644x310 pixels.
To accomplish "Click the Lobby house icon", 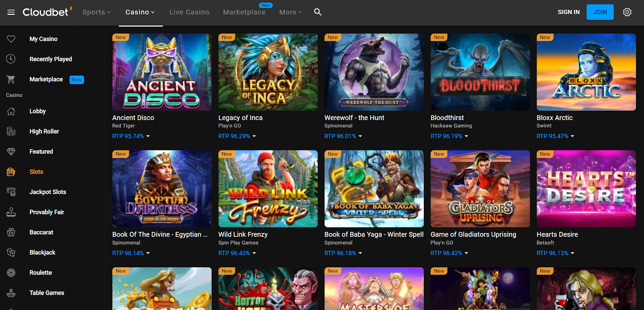I will [11, 111].
